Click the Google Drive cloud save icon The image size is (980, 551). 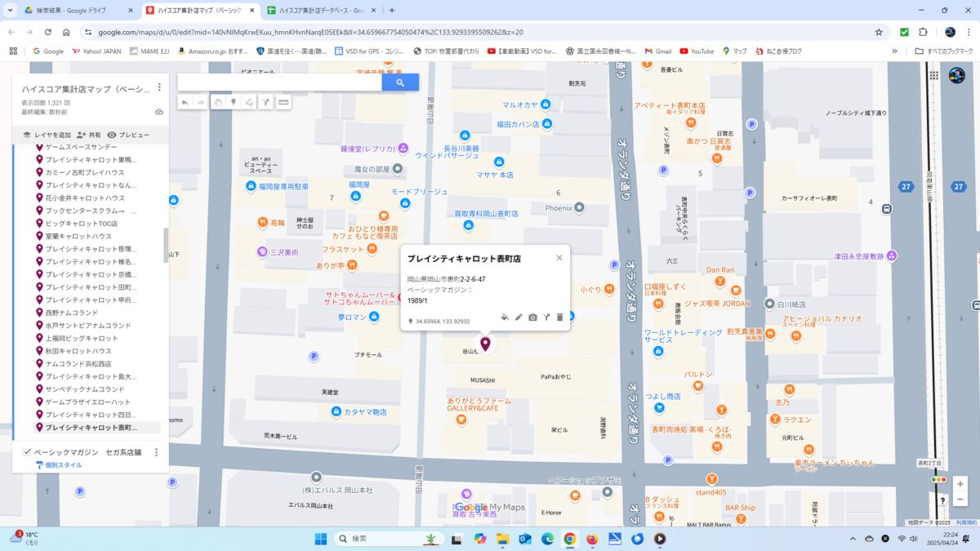(159, 112)
